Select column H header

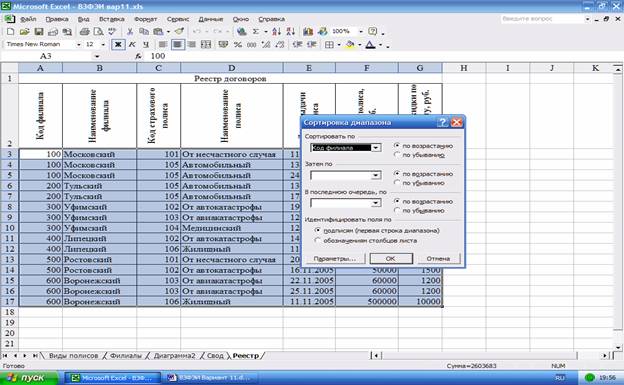464,68
